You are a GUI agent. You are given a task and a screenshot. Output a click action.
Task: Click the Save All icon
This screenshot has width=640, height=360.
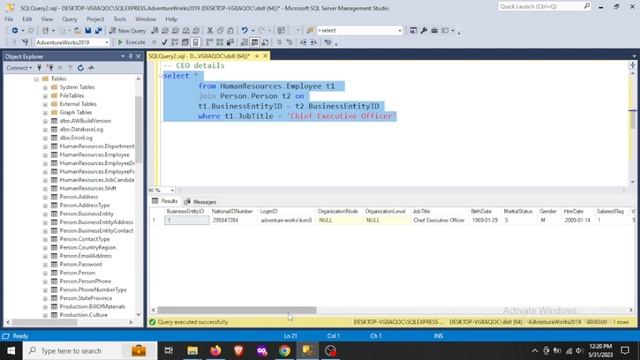[x=98, y=31]
